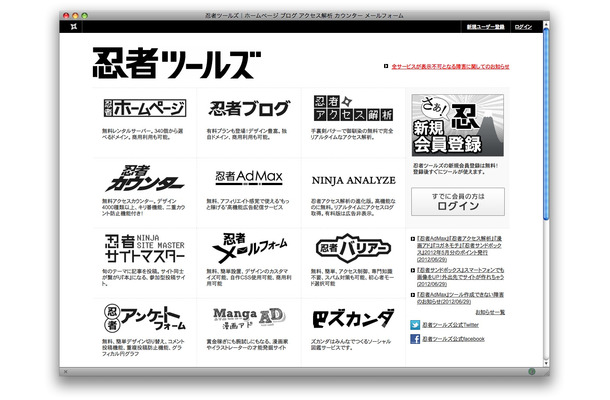Click the すでに会員の方は ログイン button
This screenshot has width=610, height=400.
(x=458, y=202)
